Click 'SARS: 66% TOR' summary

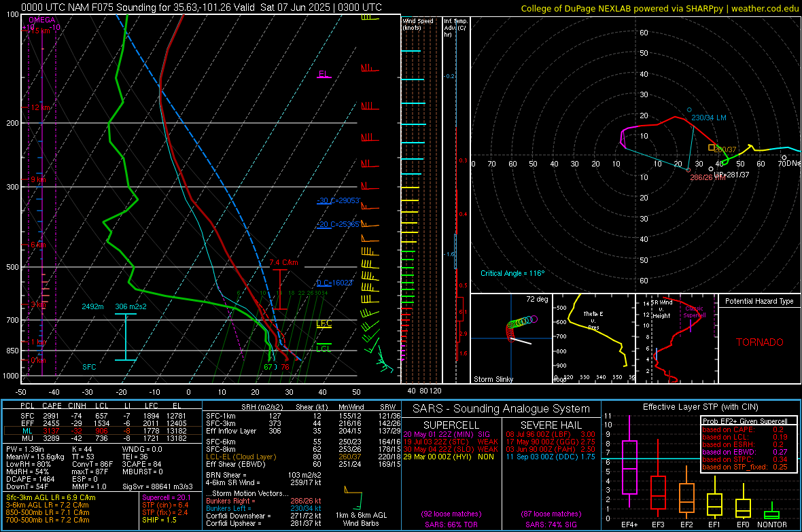451,525
